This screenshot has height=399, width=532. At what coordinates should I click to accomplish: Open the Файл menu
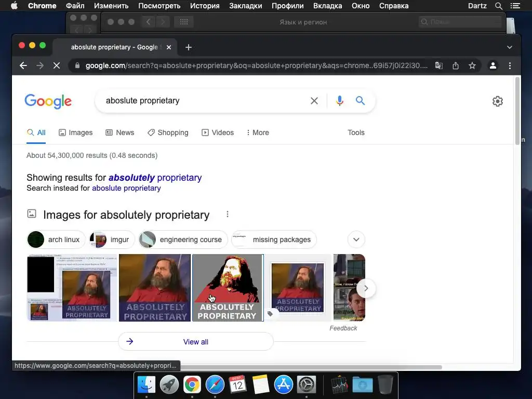coord(75,6)
